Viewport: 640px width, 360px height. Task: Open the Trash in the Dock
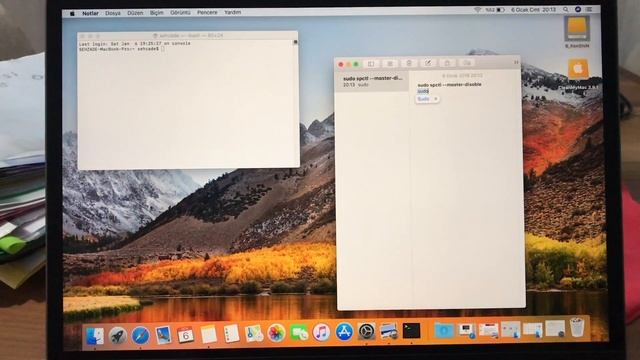pyautogui.click(x=577, y=327)
